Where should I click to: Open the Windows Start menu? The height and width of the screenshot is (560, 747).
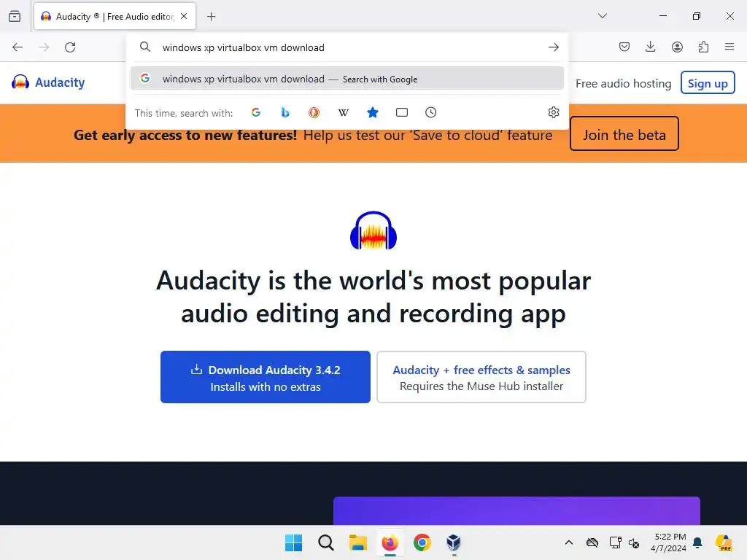293,542
